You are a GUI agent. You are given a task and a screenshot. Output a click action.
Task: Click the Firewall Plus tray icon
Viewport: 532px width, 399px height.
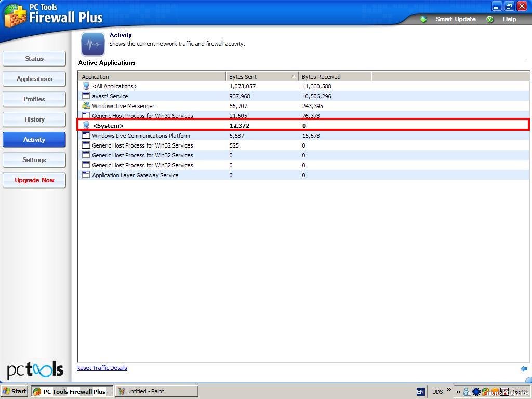(x=485, y=392)
